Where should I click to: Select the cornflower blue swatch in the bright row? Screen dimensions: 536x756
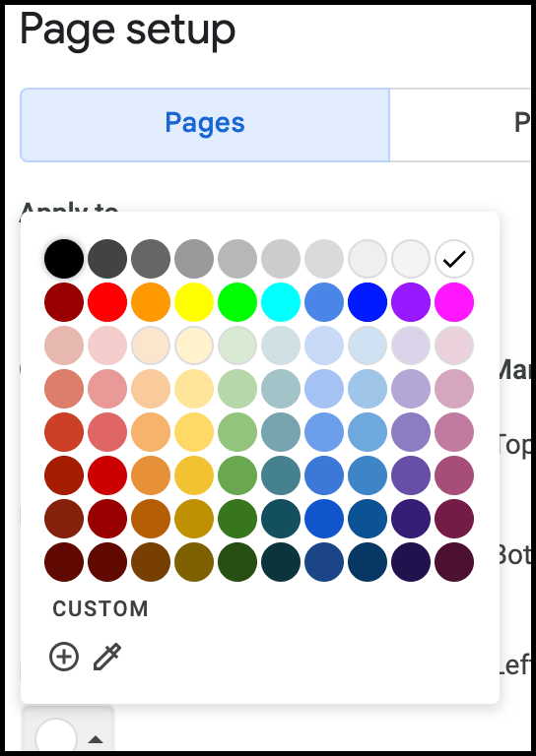[x=324, y=302]
